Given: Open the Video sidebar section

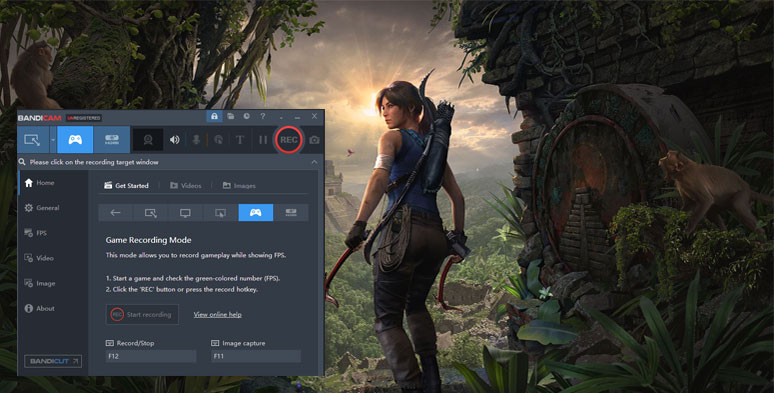Looking at the screenshot, I should [39, 258].
